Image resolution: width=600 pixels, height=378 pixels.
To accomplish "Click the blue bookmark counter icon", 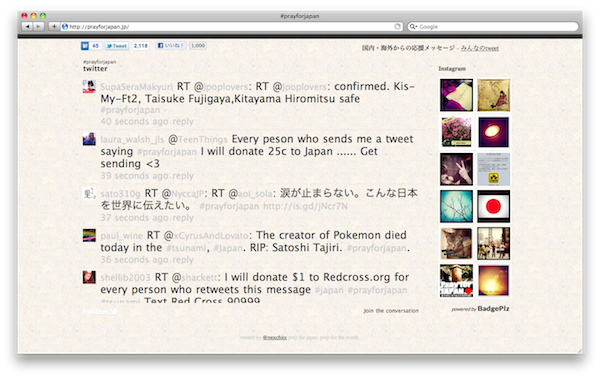I will click(x=85, y=46).
